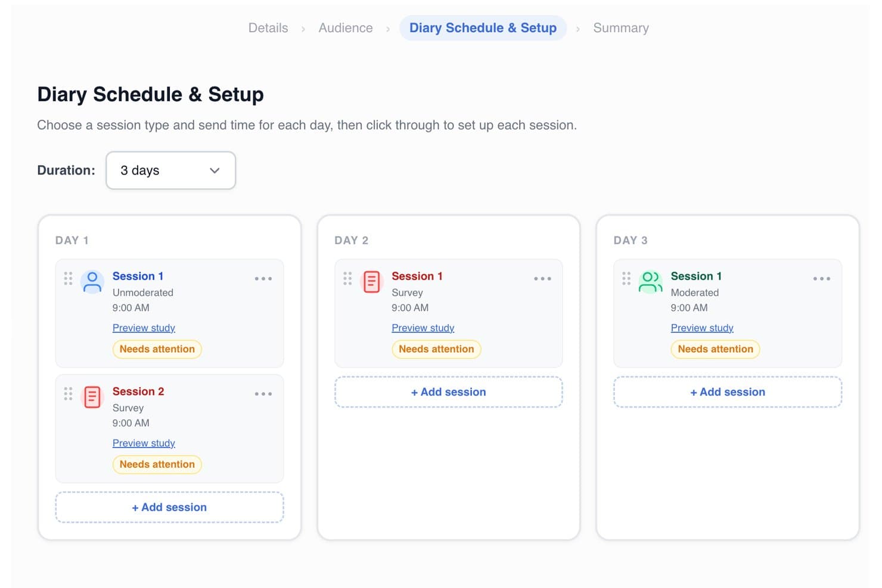Screen dimensions: 882x588
Task: Click Session 1 title in Day 1
Action: [x=138, y=276]
